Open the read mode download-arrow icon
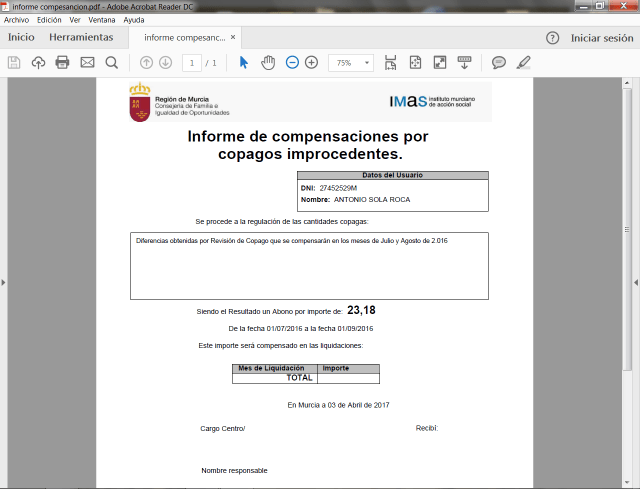This screenshot has height=489, width=640. tap(464, 62)
